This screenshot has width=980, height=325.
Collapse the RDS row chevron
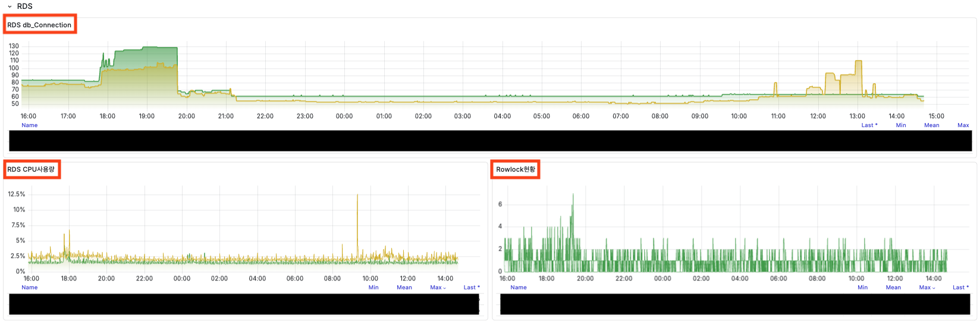tap(10, 7)
